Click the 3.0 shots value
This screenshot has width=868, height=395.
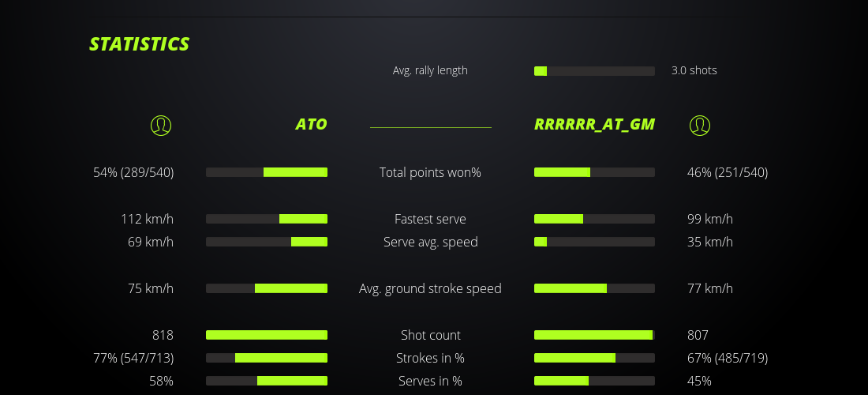[x=694, y=70]
